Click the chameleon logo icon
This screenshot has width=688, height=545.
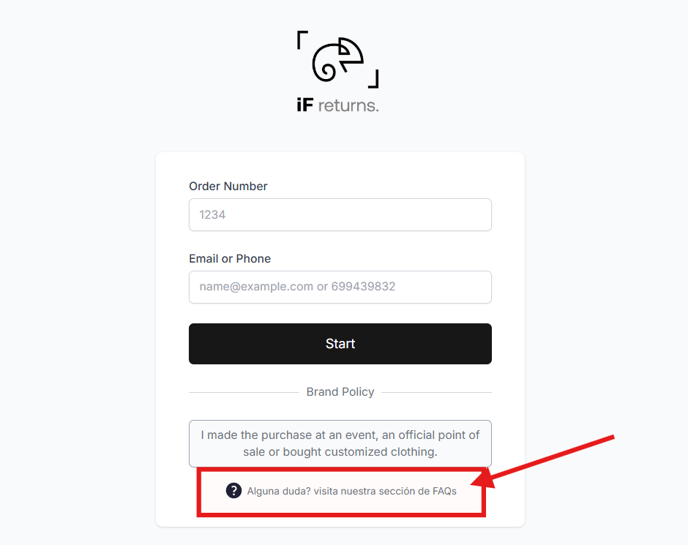point(338,60)
